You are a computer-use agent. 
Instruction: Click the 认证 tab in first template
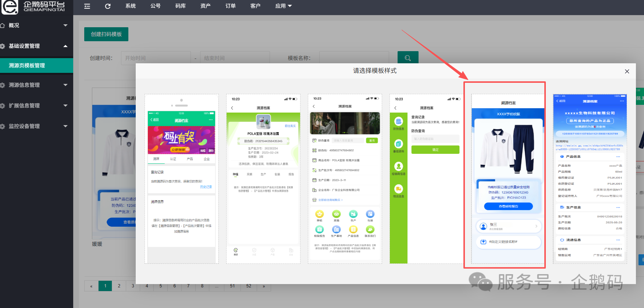tap(173, 159)
